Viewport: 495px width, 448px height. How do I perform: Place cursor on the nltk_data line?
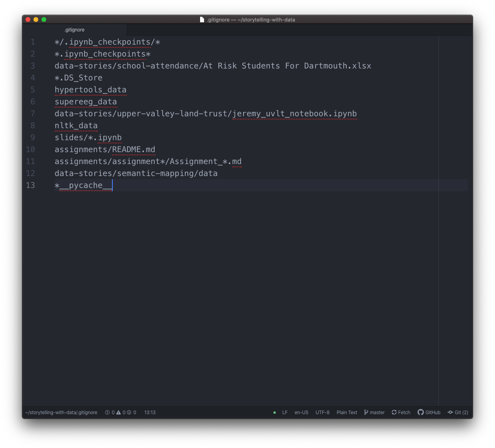(76, 125)
